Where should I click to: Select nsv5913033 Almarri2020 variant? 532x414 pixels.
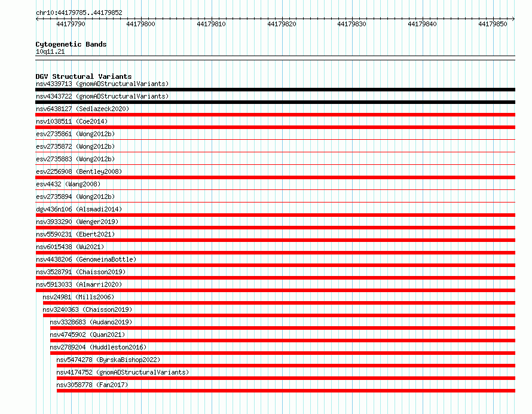click(79, 284)
